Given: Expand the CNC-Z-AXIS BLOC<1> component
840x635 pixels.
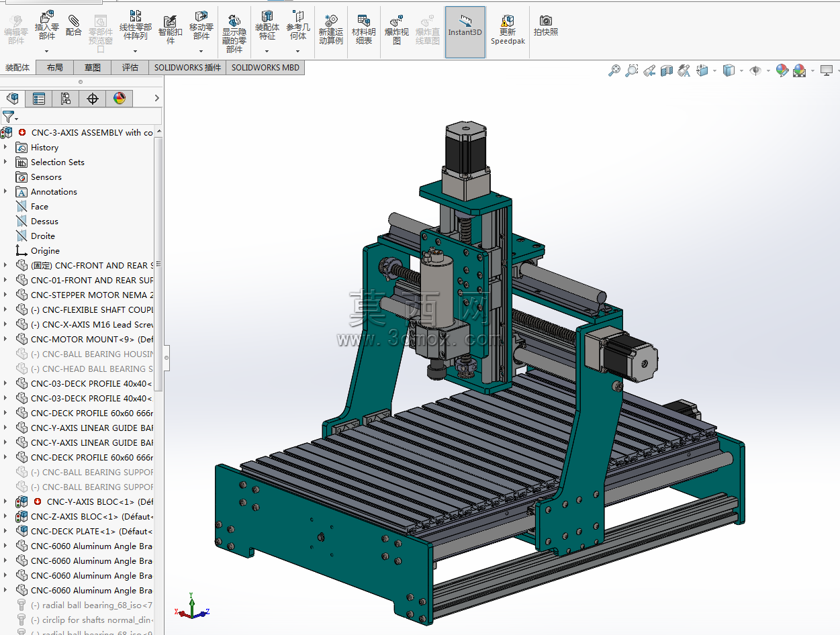Looking at the screenshot, I should tap(5, 516).
